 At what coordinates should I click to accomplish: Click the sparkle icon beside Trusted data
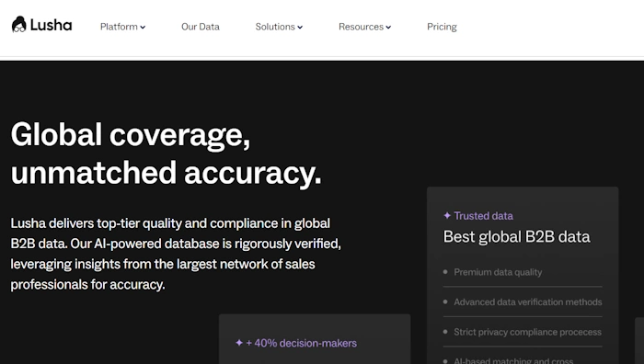tap(447, 215)
